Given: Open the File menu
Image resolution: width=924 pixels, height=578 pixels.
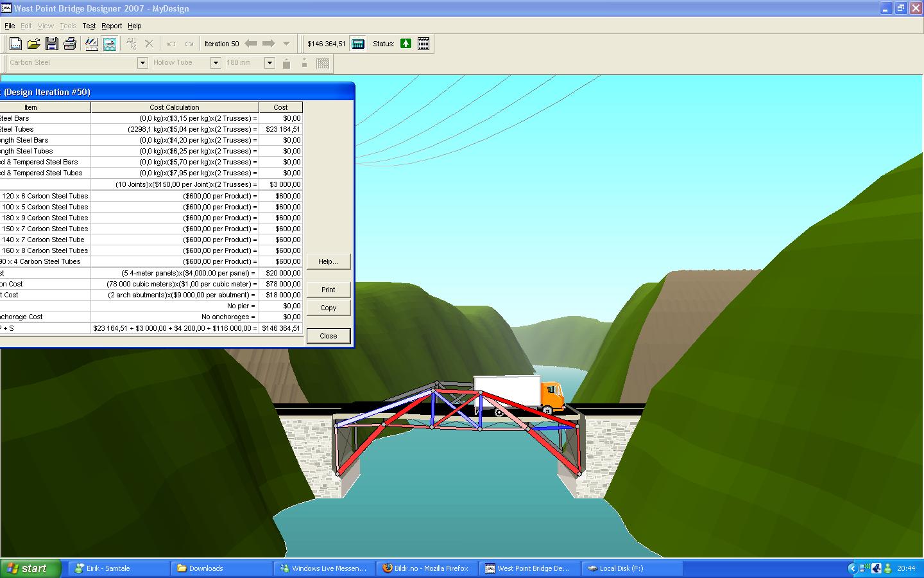Looking at the screenshot, I should coord(10,26).
